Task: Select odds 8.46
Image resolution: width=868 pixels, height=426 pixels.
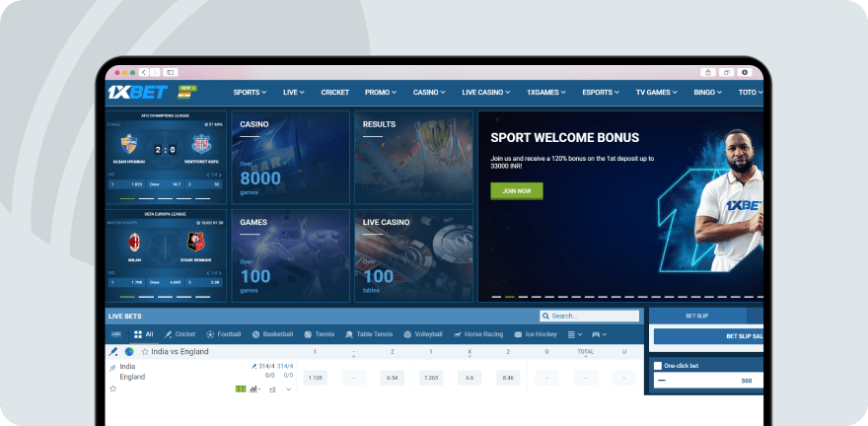Action: (x=508, y=378)
